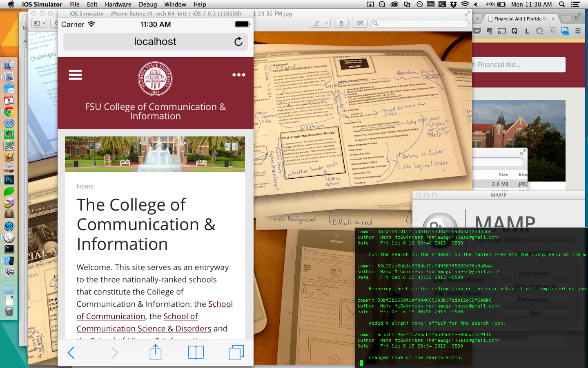Click the L extension icon in Chrome toolbar
The image size is (588, 368).
click(527, 31)
